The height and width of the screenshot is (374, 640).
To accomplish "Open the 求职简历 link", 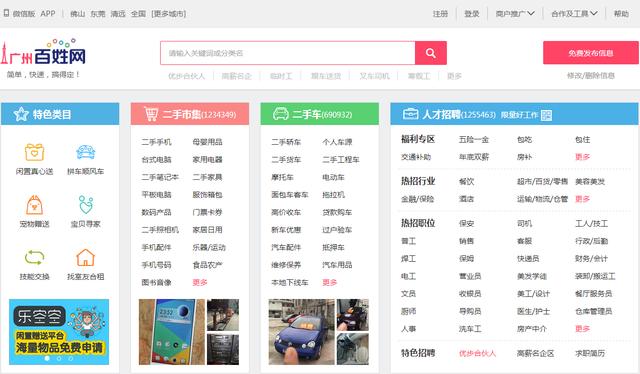I will click(590, 353).
